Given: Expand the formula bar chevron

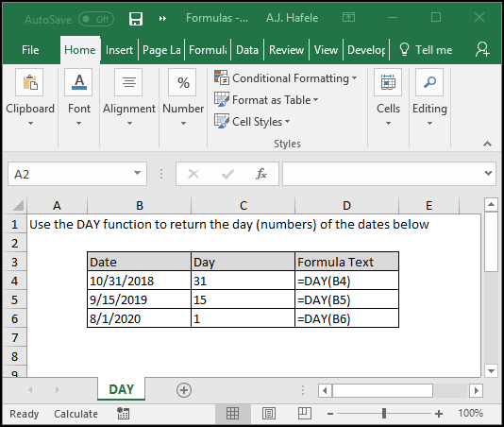Looking at the screenshot, I should (x=488, y=174).
